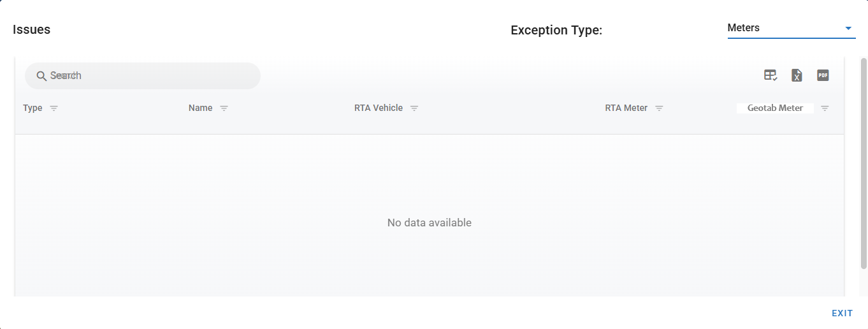Sort by the RTA Vehicle column header
Screen dimensions: 868x329
[379, 108]
